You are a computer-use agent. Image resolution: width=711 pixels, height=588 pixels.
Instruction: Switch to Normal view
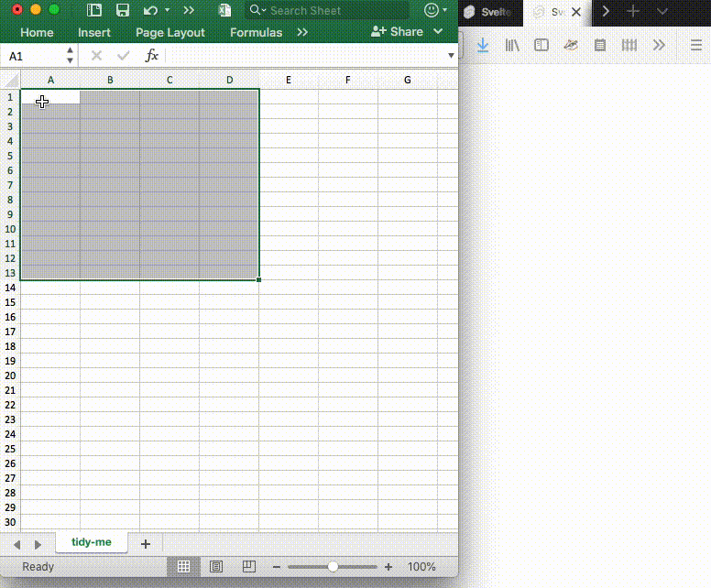(x=183, y=567)
